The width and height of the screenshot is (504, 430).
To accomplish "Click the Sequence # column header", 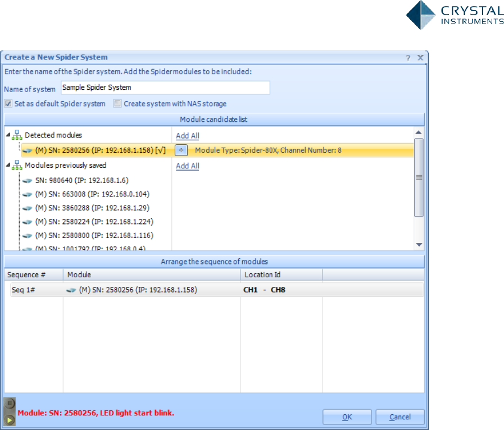I will click(34, 275).
